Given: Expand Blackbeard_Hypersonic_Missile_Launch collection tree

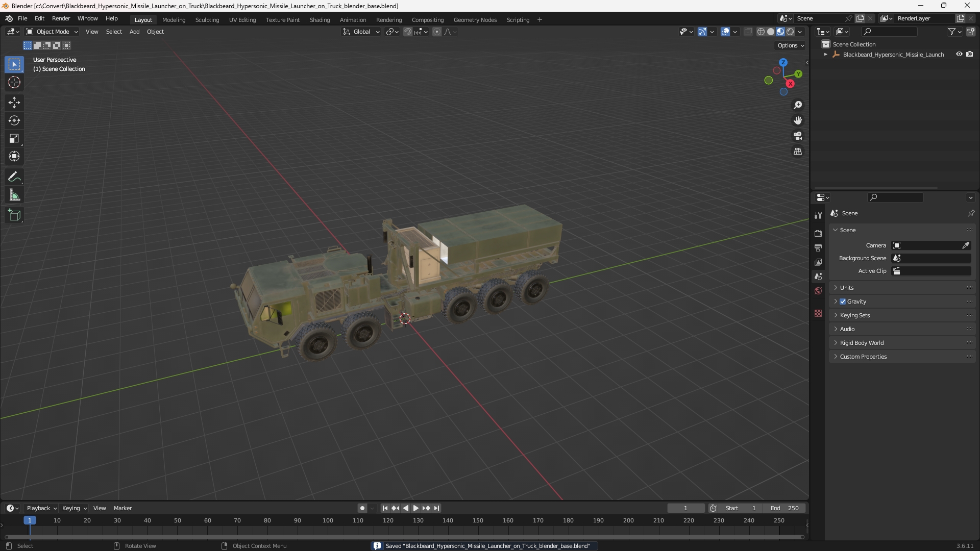Looking at the screenshot, I should click(826, 55).
